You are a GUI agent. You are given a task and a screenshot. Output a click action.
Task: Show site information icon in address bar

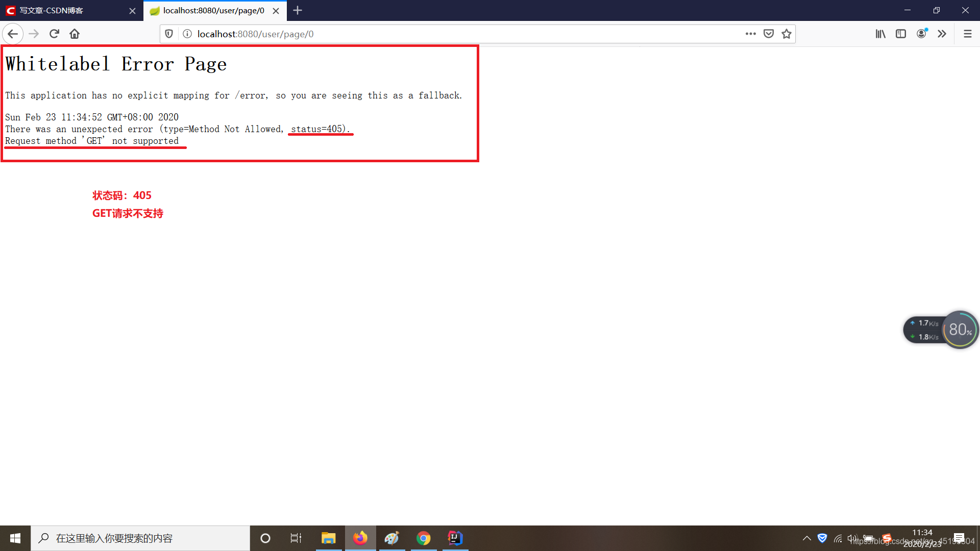pos(187,34)
